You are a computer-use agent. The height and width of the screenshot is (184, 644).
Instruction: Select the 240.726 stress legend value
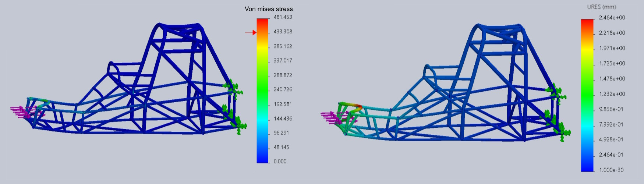click(283, 89)
